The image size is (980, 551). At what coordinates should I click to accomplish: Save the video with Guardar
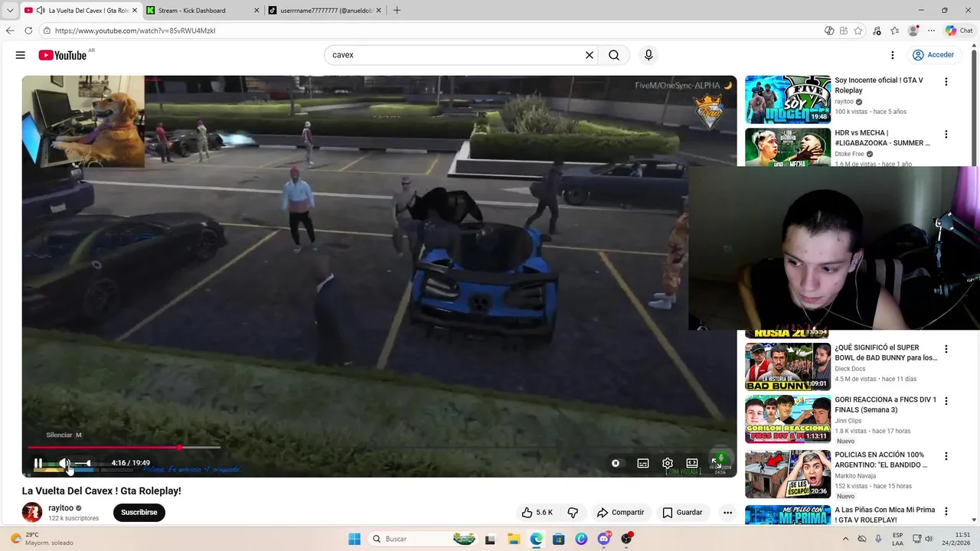coord(682,513)
